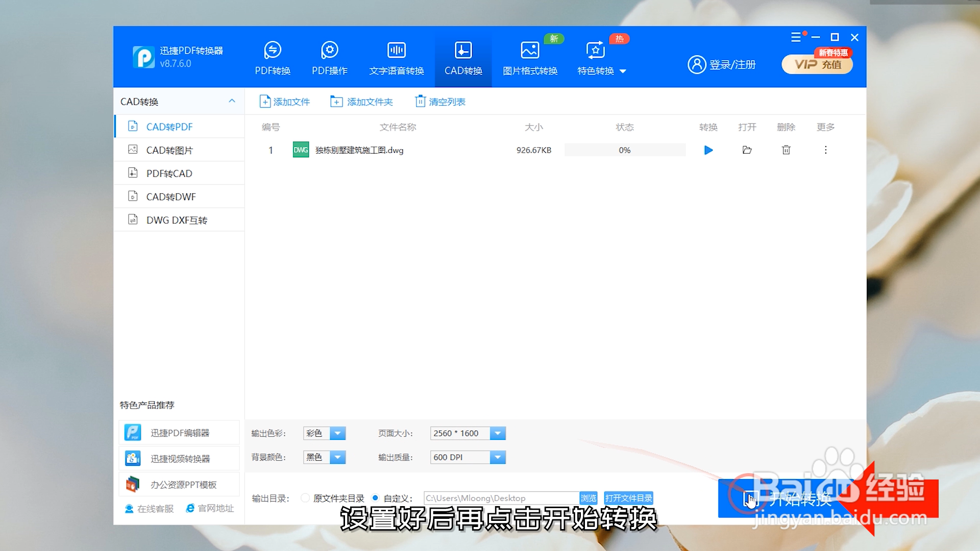Open more options for dwg file row
The width and height of the screenshot is (980, 551).
(x=825, y=150)
